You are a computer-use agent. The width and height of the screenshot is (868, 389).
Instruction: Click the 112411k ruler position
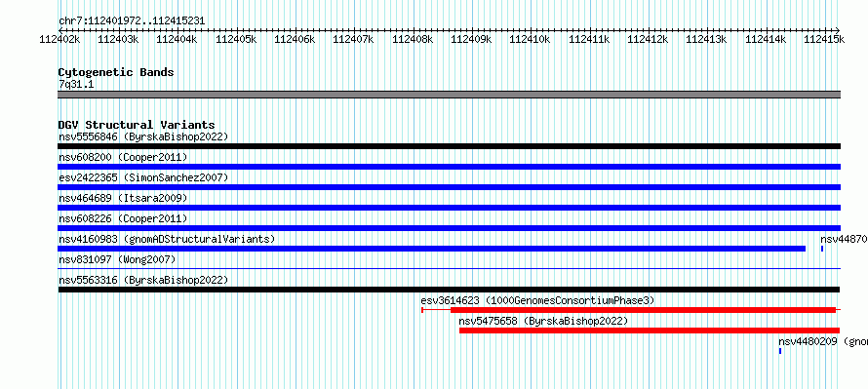coord(589,39)
